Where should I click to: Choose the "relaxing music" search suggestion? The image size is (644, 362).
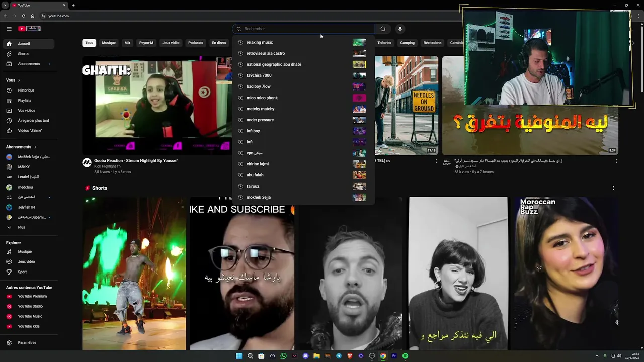click(303, 42)
